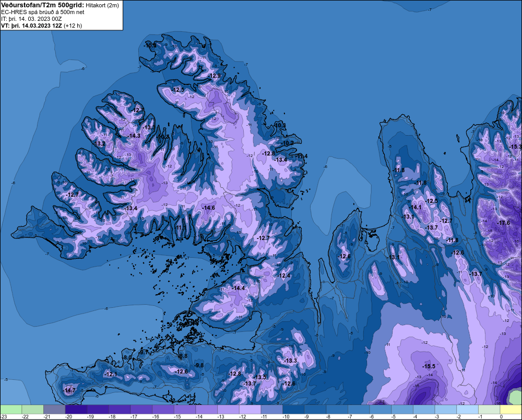Click the legend label -9
The image size is (522, 420).
tap(307, 417)
